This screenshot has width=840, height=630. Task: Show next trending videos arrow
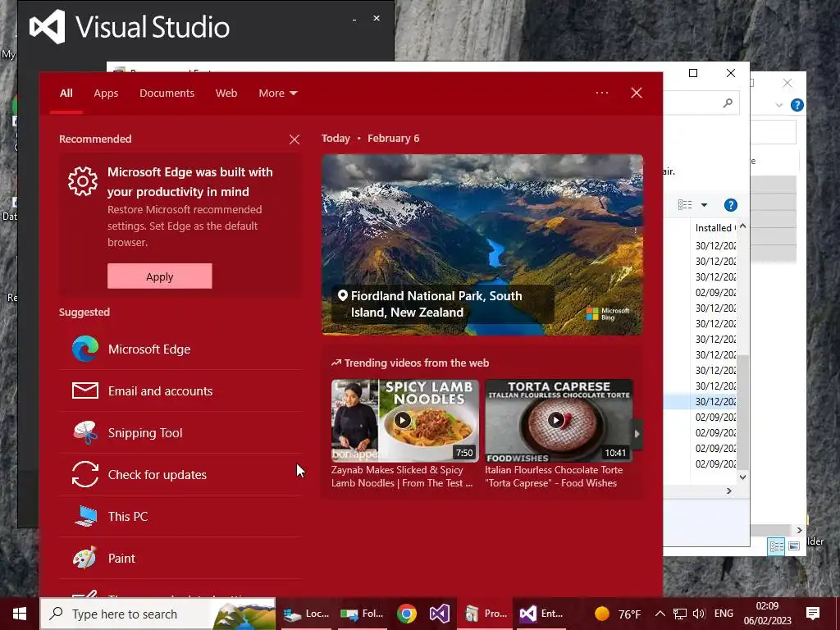[x=637, y=434]
